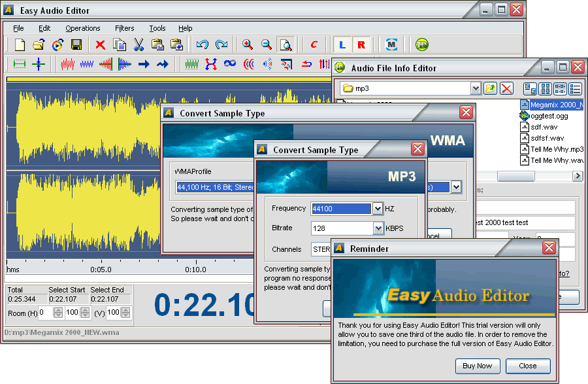This screenshot has width=588, height=384.
Task: Switch Info Editor to small icons grid view
Action: 546,88
